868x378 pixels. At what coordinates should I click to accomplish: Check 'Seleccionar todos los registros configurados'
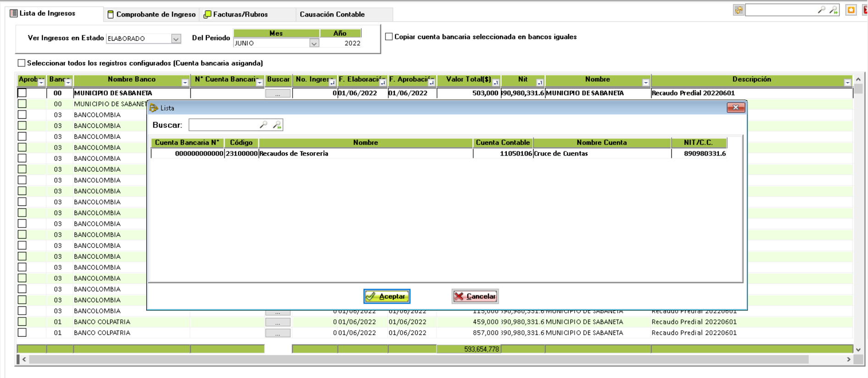click(22, 63)
